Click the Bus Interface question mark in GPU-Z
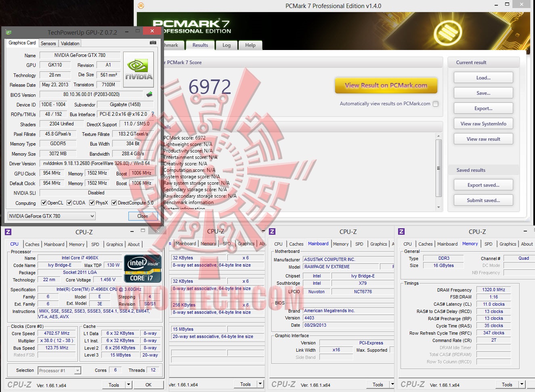The width and height of the screenshot is (535, 392). 153,114
